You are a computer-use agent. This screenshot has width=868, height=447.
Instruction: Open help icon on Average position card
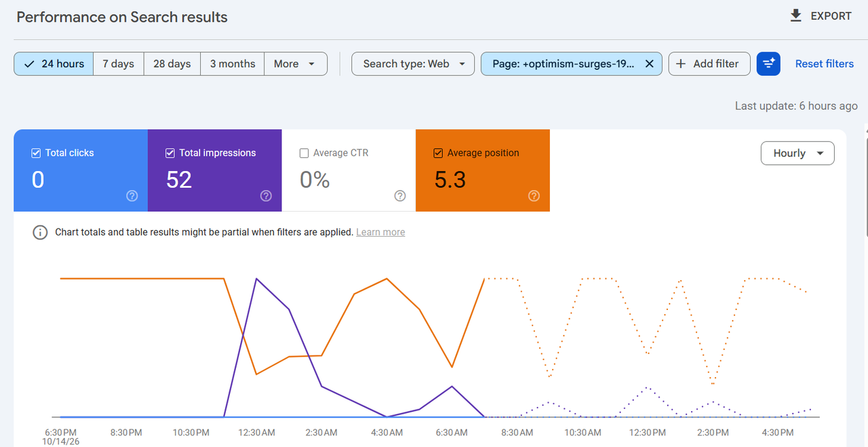534,196
